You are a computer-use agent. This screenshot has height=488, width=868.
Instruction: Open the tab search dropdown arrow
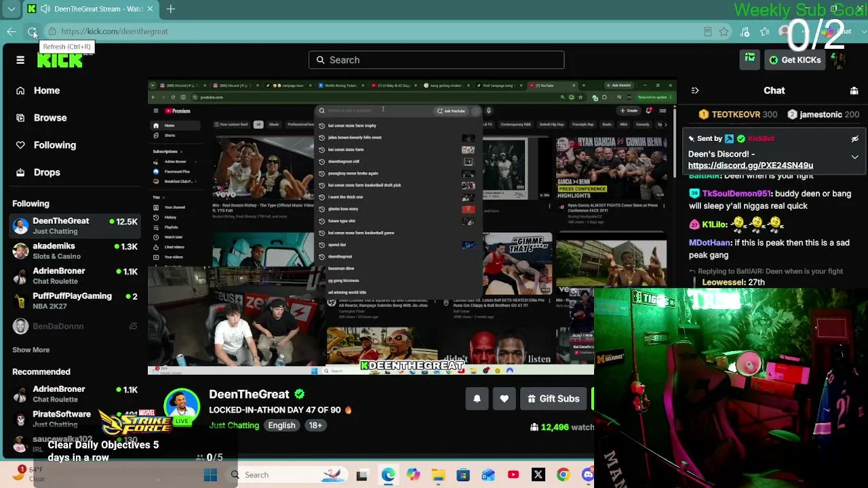pos(12,9)
